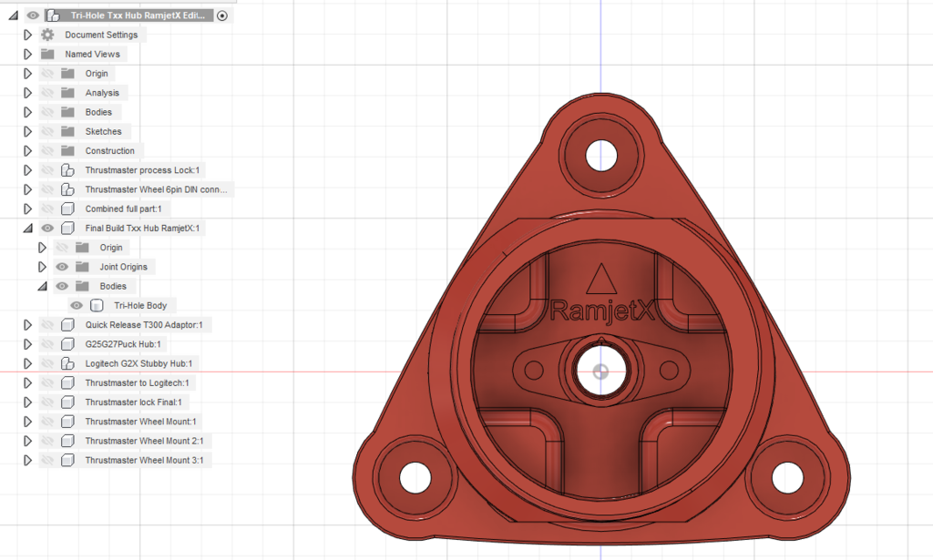Show Combined full part:1 via its eye icon
Screen dimensions: 933x560
(x=47, y=209)
